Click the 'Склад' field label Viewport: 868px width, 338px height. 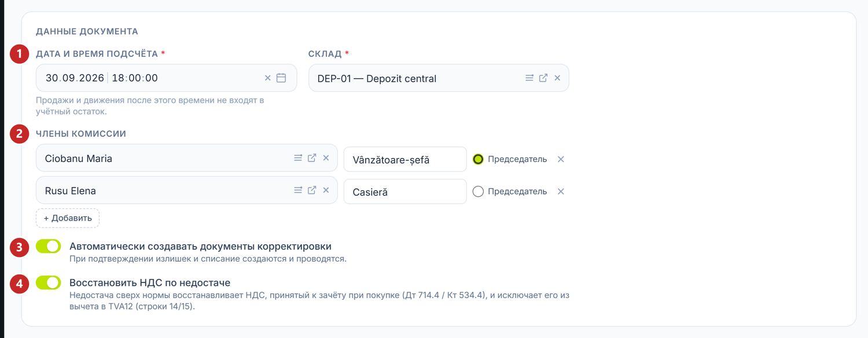tap(325, 54)
